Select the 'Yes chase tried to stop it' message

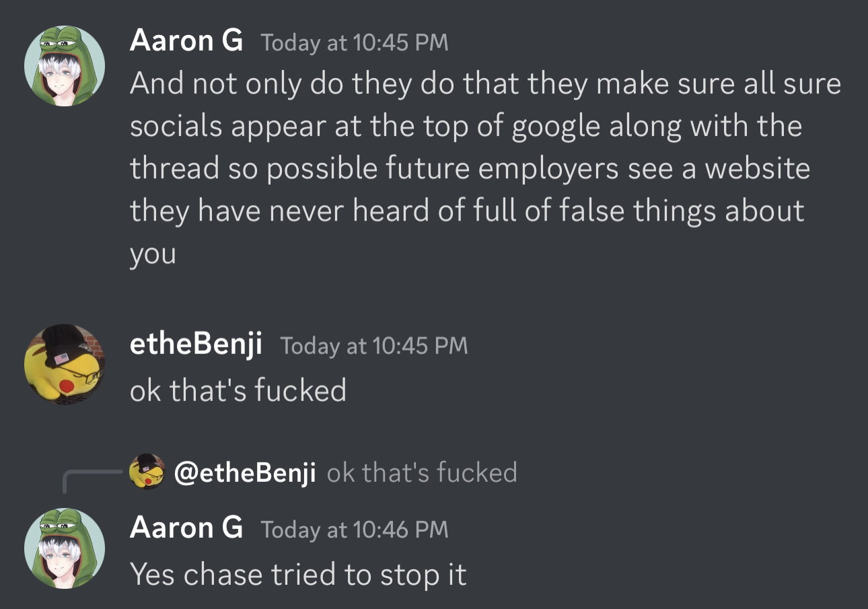point(298,575)
